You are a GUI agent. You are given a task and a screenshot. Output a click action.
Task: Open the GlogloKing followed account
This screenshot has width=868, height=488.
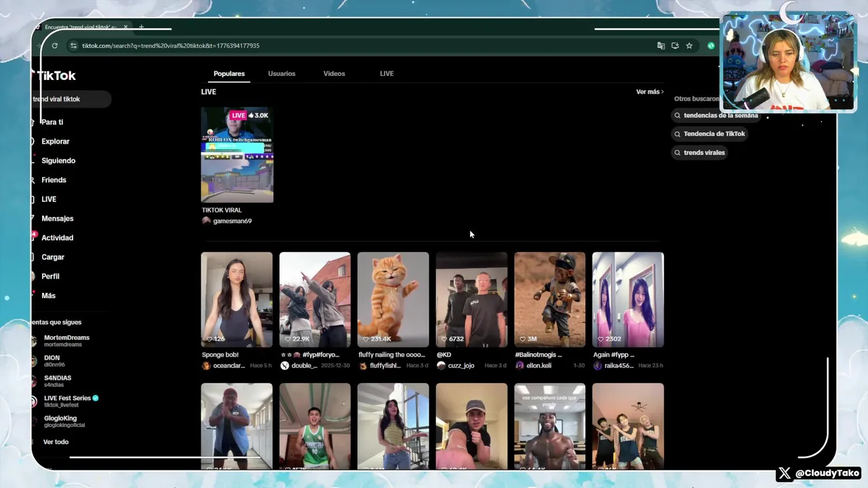tap(64, 422)
